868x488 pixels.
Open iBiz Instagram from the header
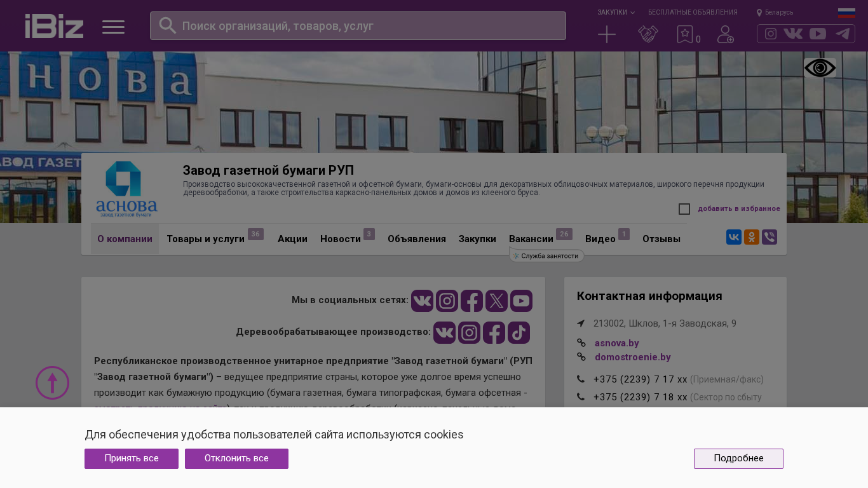pyautogui.click(x=771, y=34)
